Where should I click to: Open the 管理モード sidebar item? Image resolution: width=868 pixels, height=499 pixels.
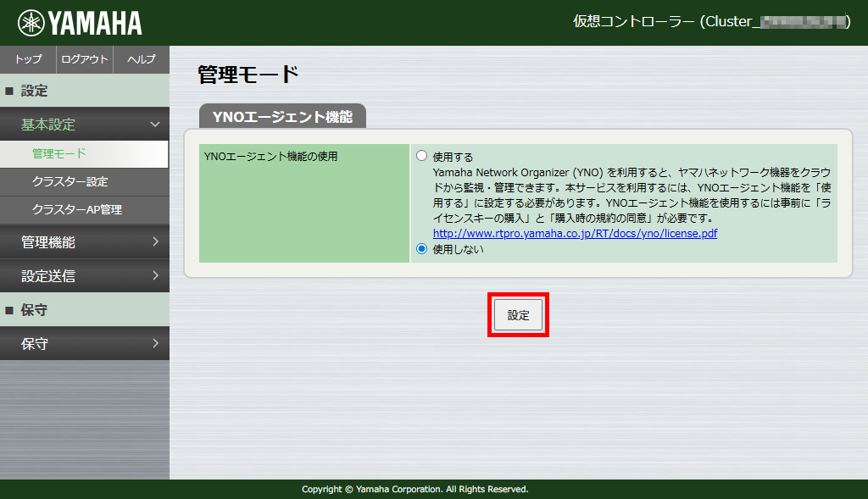[x=84, y=154]
